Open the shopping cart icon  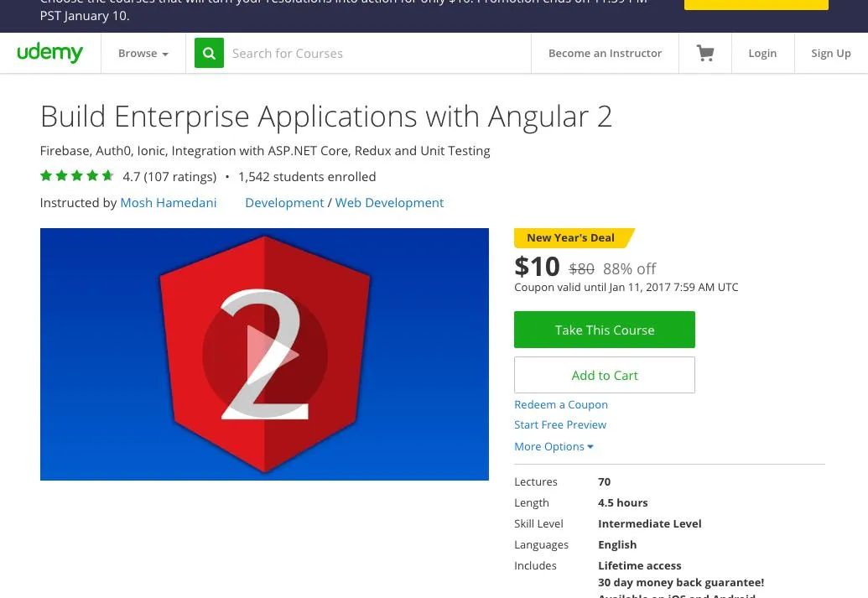pyautogui.click(x=705, y=53)
